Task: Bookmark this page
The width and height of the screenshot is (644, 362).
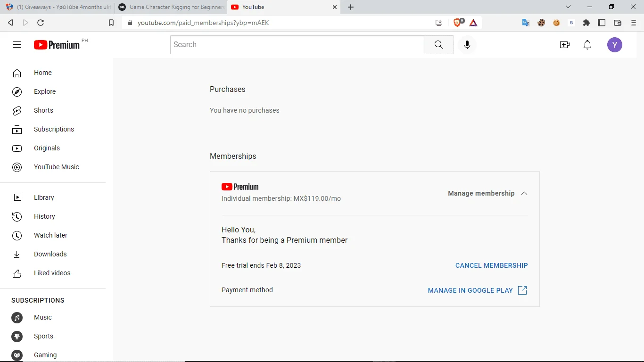Action: pos(111,23)
